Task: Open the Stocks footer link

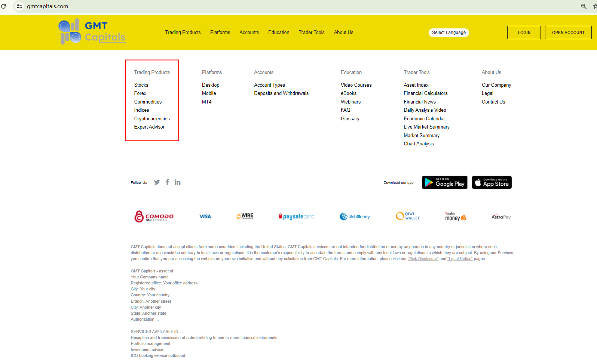Action: coord(141,85)
